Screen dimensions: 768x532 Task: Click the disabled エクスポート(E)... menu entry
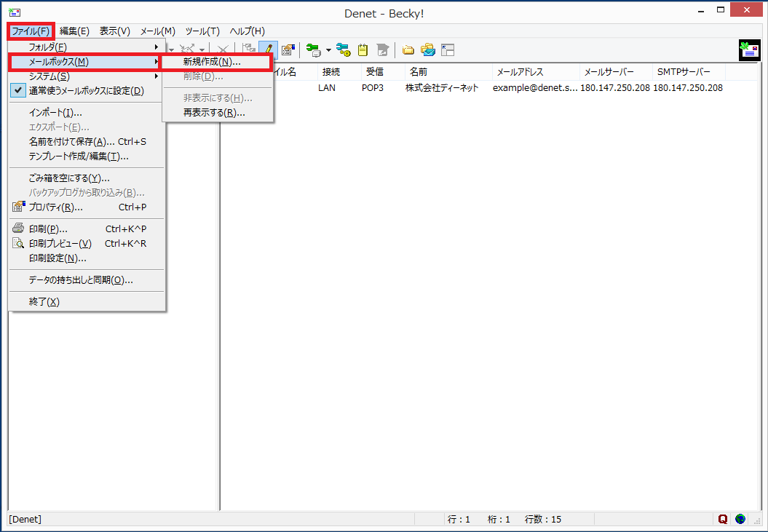(87, 127)
